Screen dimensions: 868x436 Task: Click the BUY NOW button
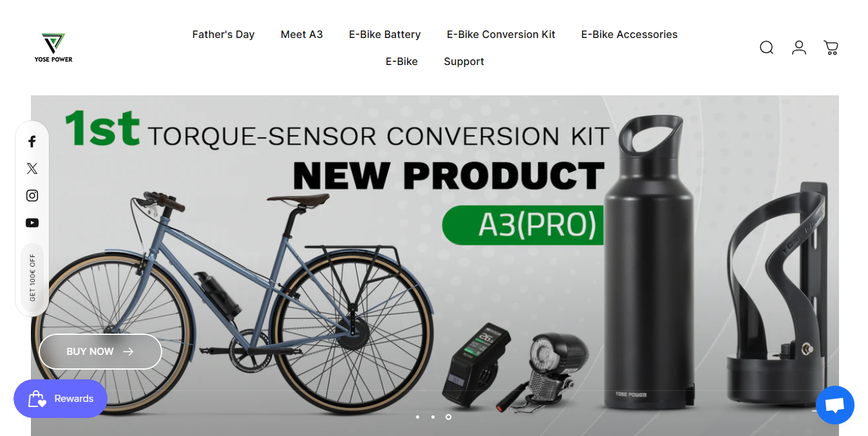[100, 352]
